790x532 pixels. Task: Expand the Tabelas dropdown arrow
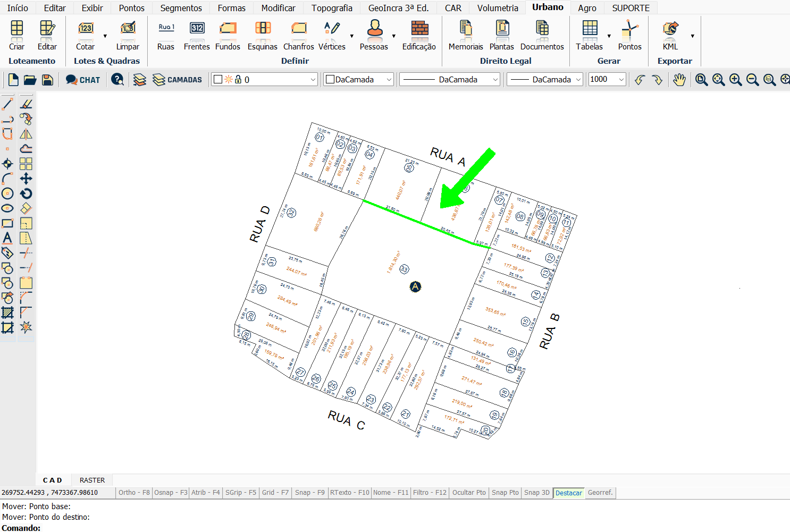tap(609, 36)
